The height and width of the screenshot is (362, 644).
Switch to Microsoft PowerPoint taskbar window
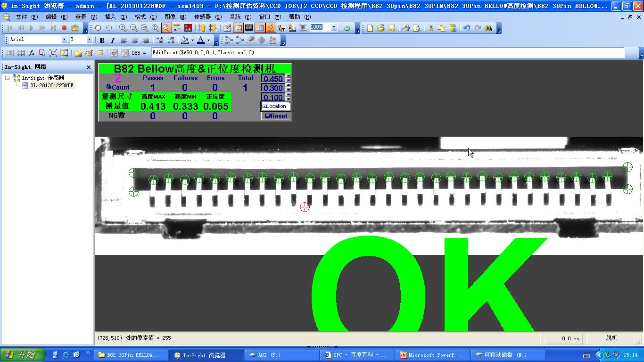coord(433,355)
